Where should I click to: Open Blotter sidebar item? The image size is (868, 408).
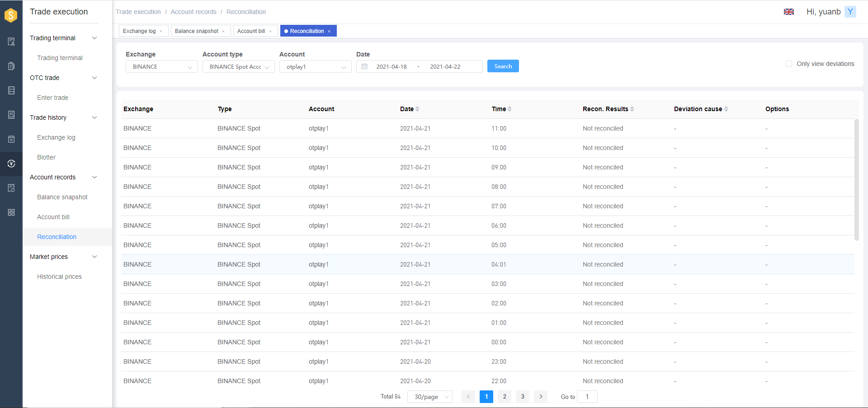46,157
